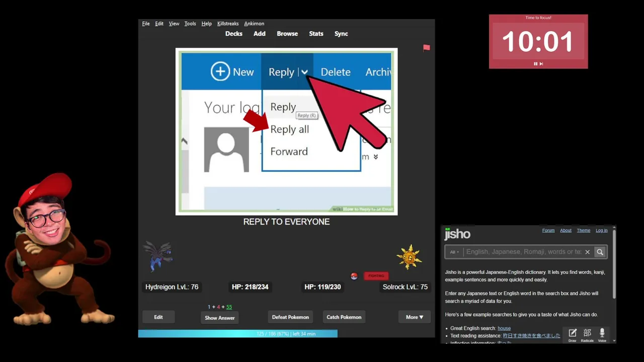
Task: Open the View menu
Action: pyautogui.click(x=174, y=24)
